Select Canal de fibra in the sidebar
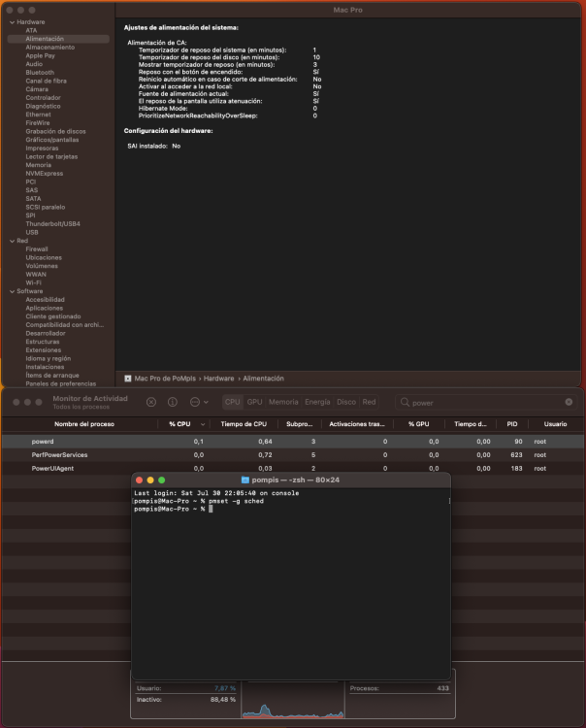Viewport: 586px width, 728px height. click(46, 81)
